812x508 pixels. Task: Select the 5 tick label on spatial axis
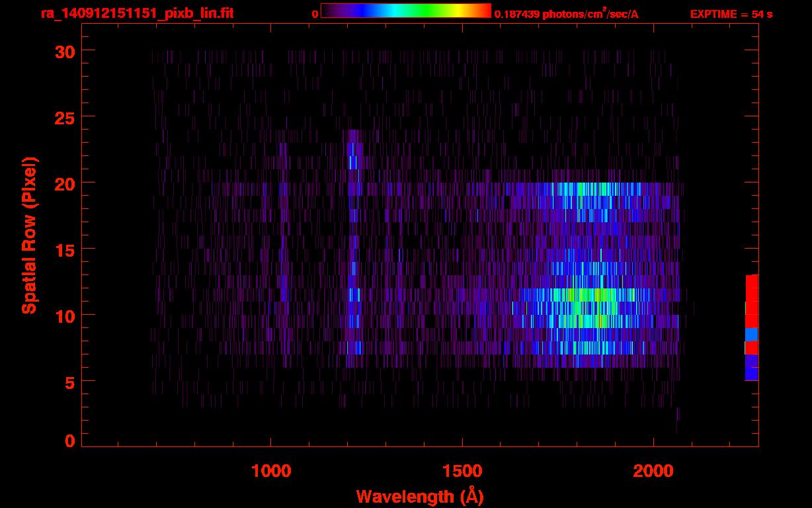[69, 382]
